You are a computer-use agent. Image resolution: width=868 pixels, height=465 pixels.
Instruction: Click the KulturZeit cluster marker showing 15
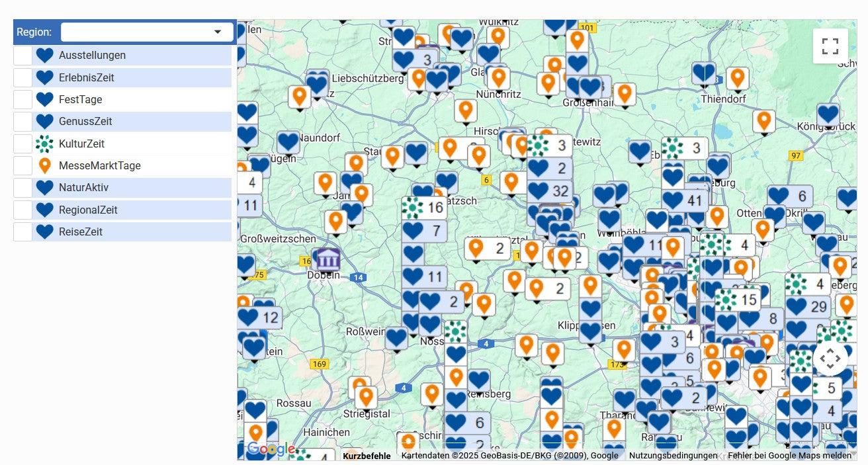pyautogui.click(x=737, y=300)
